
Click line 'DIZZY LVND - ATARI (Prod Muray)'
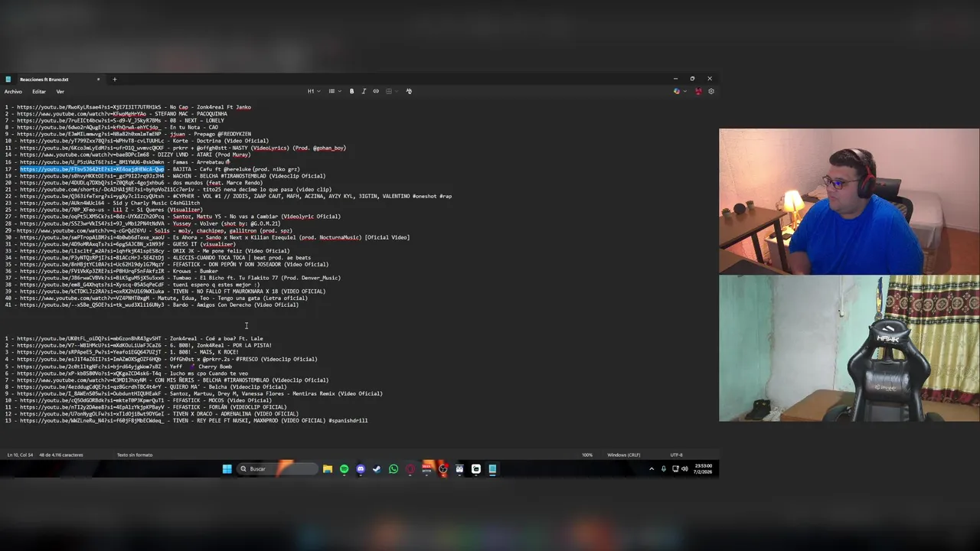coord(203,155)
